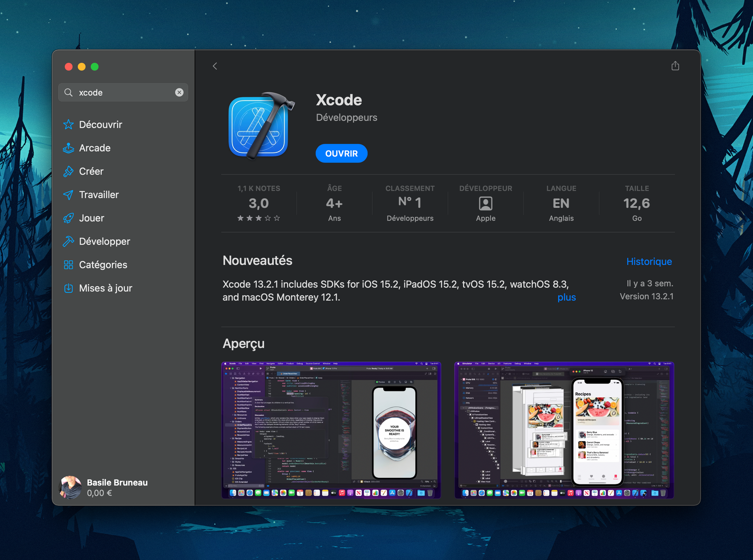Click the back chevron arrow
The image size is (753, 560).
[215, 66]
